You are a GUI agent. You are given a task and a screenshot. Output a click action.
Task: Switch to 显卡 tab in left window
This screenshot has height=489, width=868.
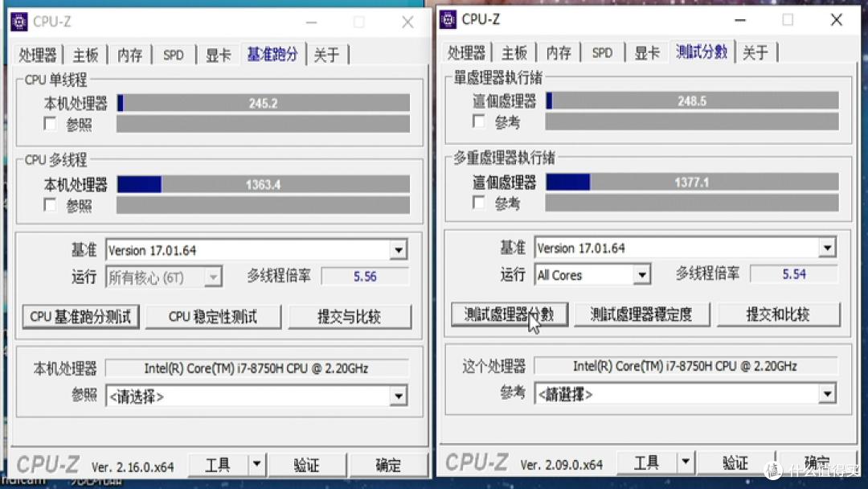point(218,55)
